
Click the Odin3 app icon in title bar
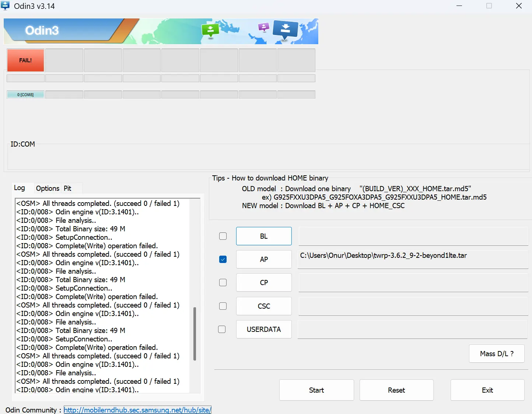pyautogui.click(x=5, y=6)
